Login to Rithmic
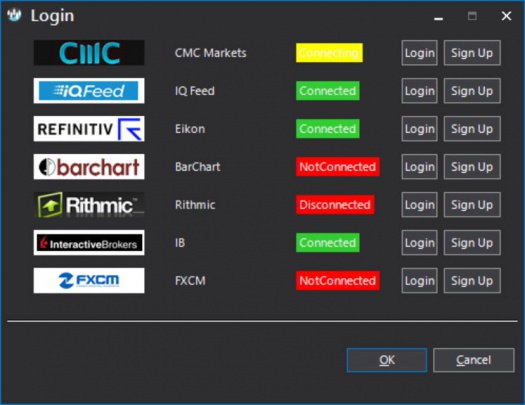The height and width of the screenshot is (405, 525). point(420,205)
